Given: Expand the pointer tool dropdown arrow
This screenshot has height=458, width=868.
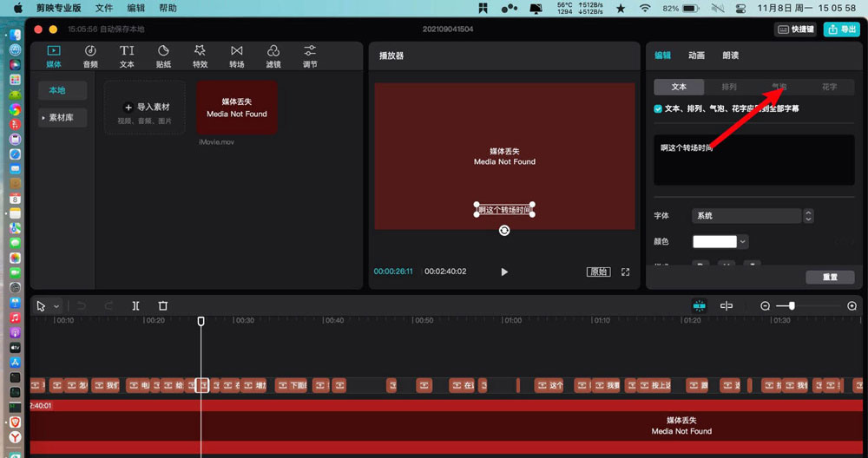Looking at the screenshot, I should tap(56, 306).
